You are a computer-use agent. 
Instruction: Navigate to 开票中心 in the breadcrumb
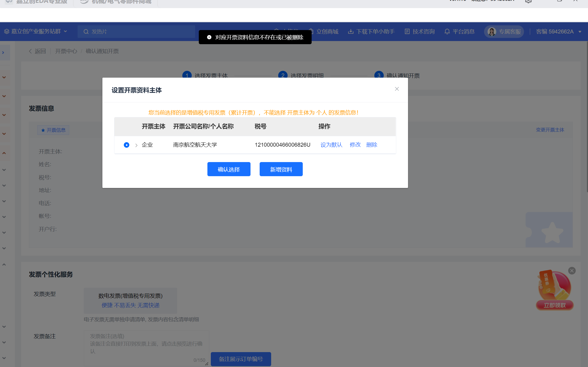click(x=66, y=51)
